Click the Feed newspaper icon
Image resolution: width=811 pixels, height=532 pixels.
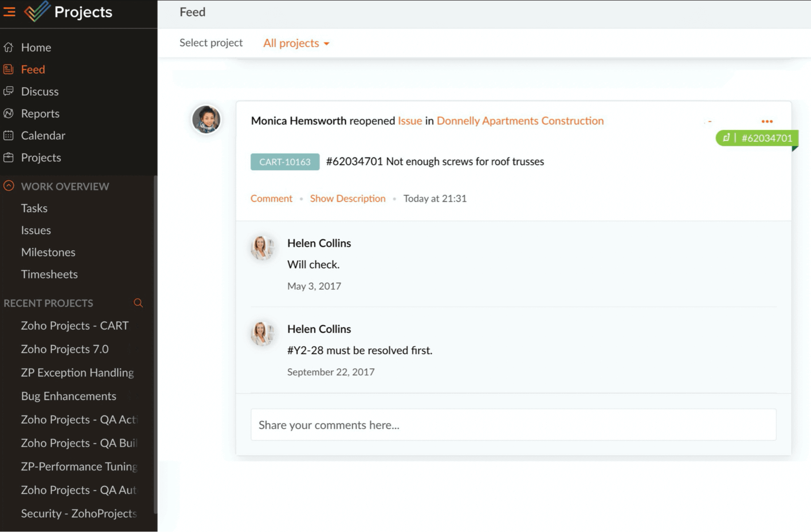point(8,69)
